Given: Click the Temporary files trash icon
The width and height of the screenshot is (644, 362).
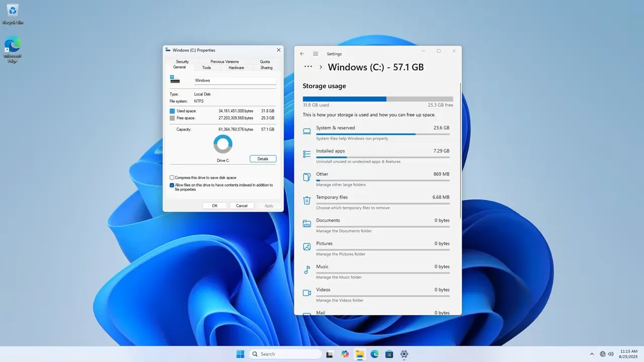Looking at the screenshot, I should [x=307, y=201].
